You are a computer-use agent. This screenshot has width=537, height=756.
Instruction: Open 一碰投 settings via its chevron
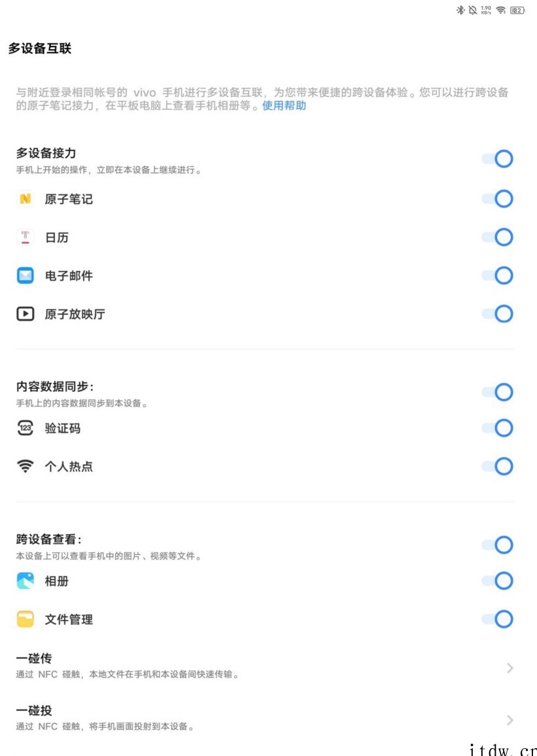509,720
